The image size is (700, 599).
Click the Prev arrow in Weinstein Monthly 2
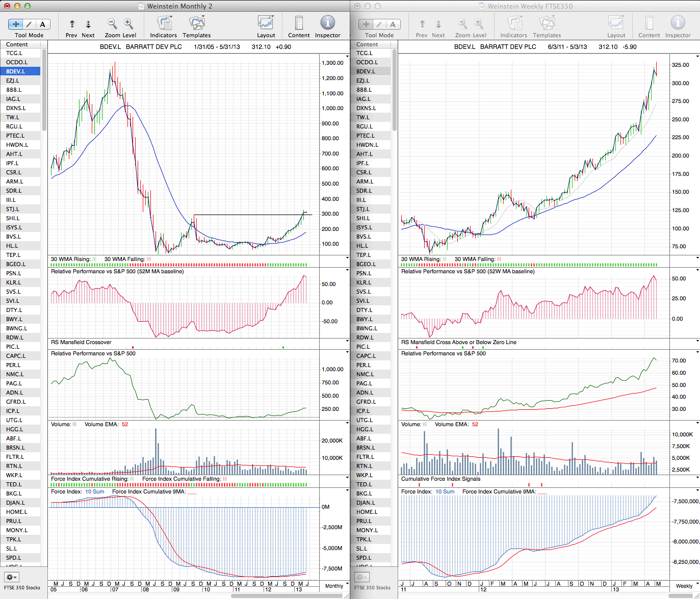pos(72,24)
